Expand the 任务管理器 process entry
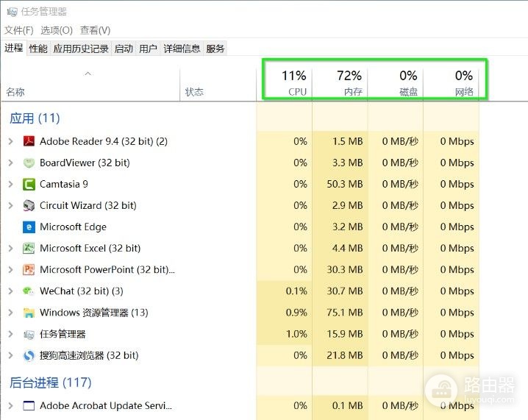Screen dimensions: 528x420 click(10, 334)
